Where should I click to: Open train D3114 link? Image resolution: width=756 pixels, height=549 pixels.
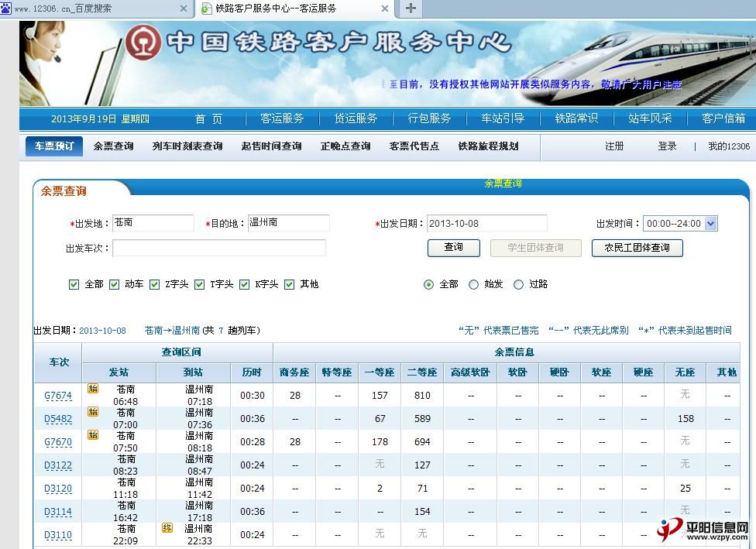[58, 511]
